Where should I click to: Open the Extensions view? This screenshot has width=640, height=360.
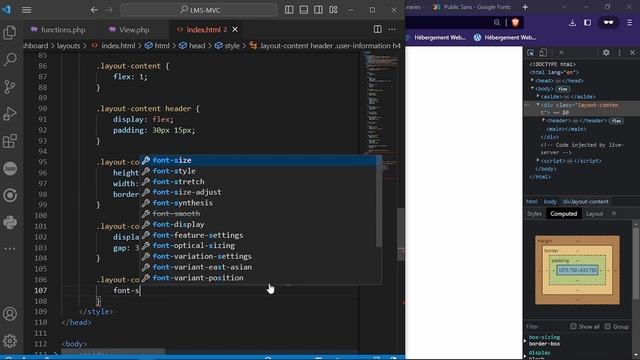9,141
